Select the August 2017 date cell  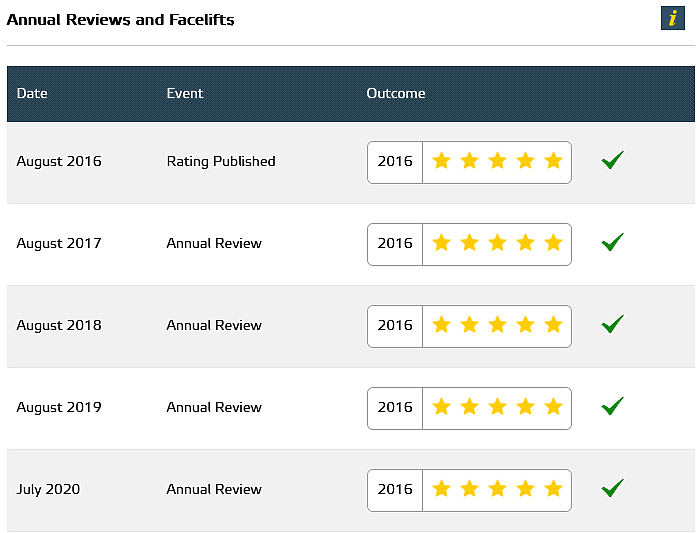click(59, 244)
